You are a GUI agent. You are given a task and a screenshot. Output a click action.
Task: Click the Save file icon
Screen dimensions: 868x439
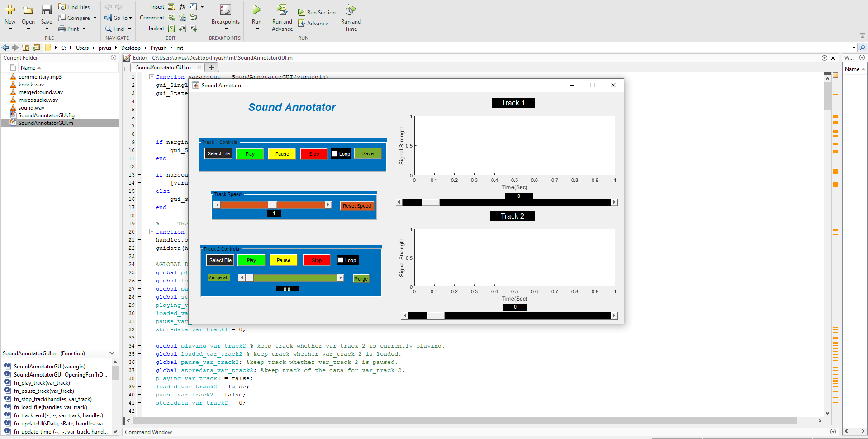coord(47,10)
